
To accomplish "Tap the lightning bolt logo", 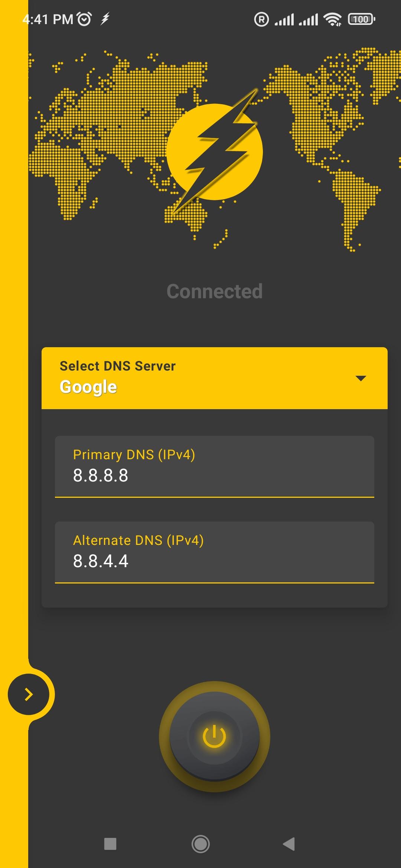I will (215, 151).
